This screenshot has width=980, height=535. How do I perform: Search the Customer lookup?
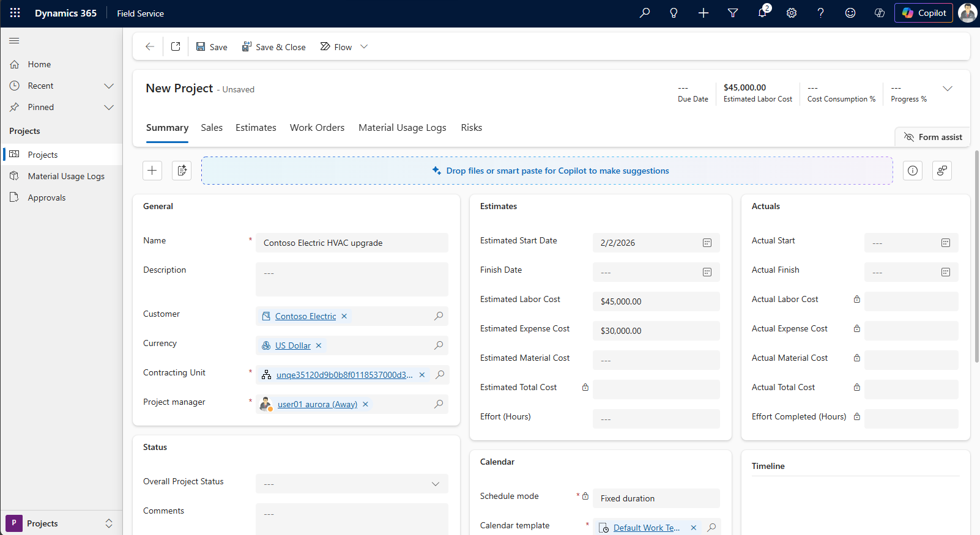(x=439, y=316)
